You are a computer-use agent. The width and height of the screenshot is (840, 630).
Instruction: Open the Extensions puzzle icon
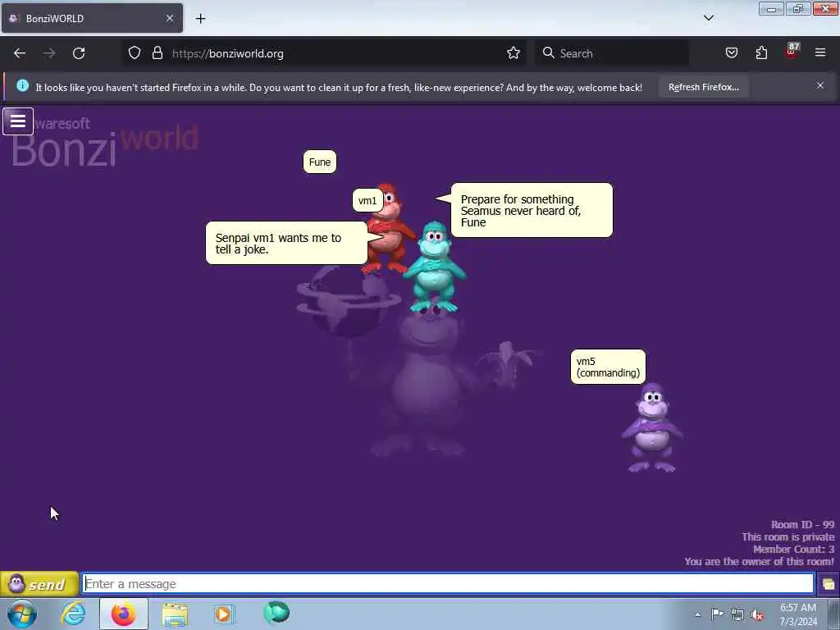(x=761, y=53)
